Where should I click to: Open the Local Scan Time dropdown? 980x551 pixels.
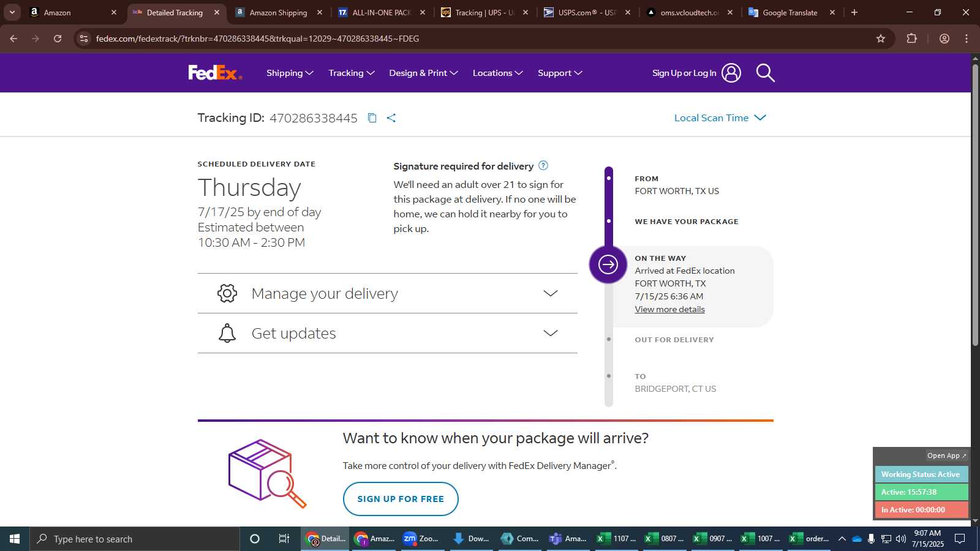tap(720, 118)
